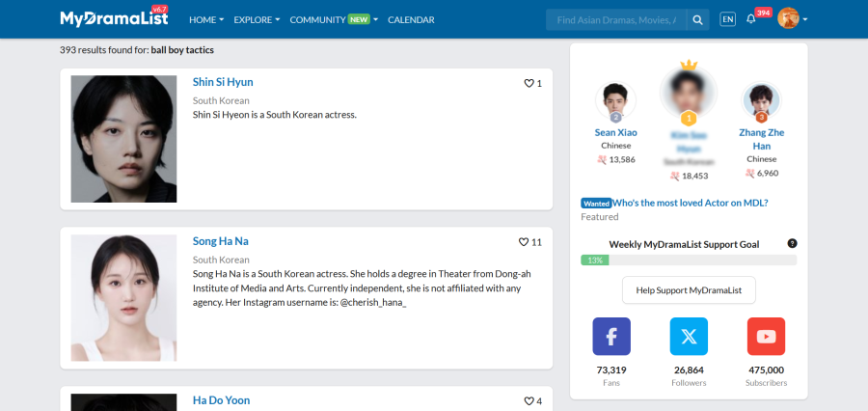Click the NEW badge next to COMMUNITY
The width and height of the screenshot is (868, 411).
coord(360,20)
